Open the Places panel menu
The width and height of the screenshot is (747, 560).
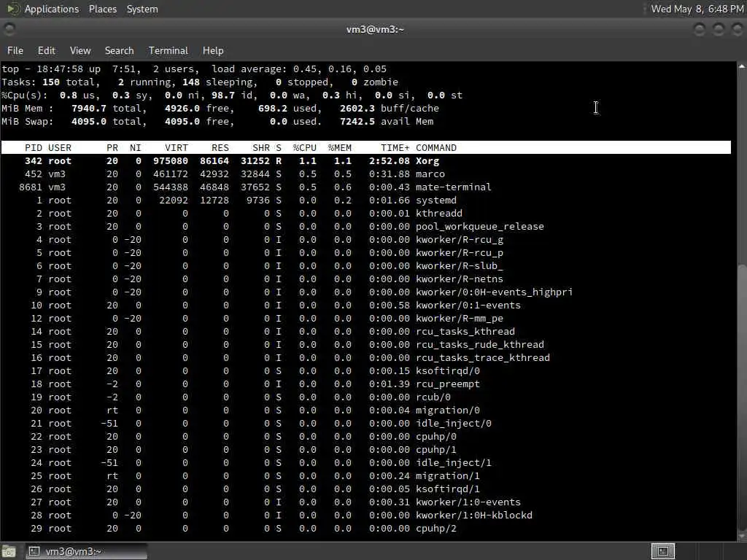tap(103, 9)
